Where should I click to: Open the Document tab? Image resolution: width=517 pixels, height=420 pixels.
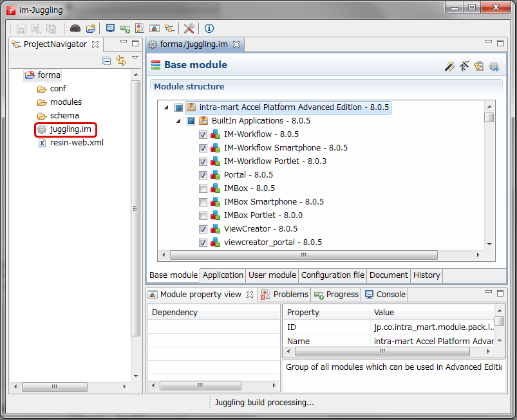tap(389, 275)
